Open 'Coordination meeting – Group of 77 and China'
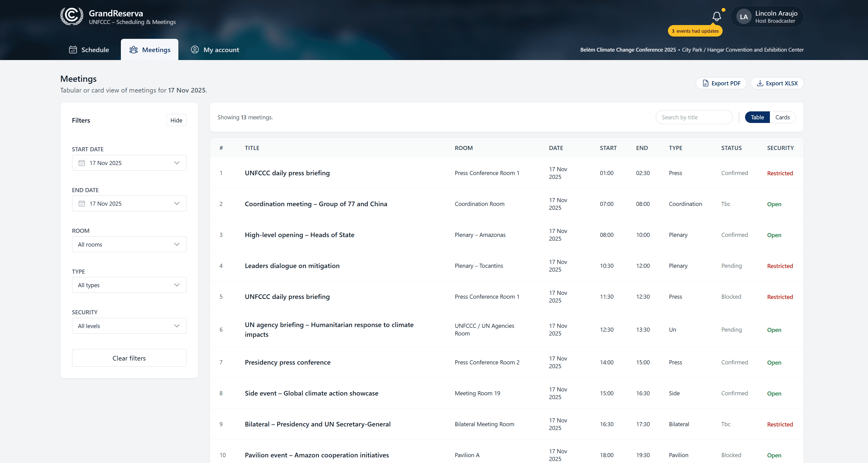 coord(316,204)
